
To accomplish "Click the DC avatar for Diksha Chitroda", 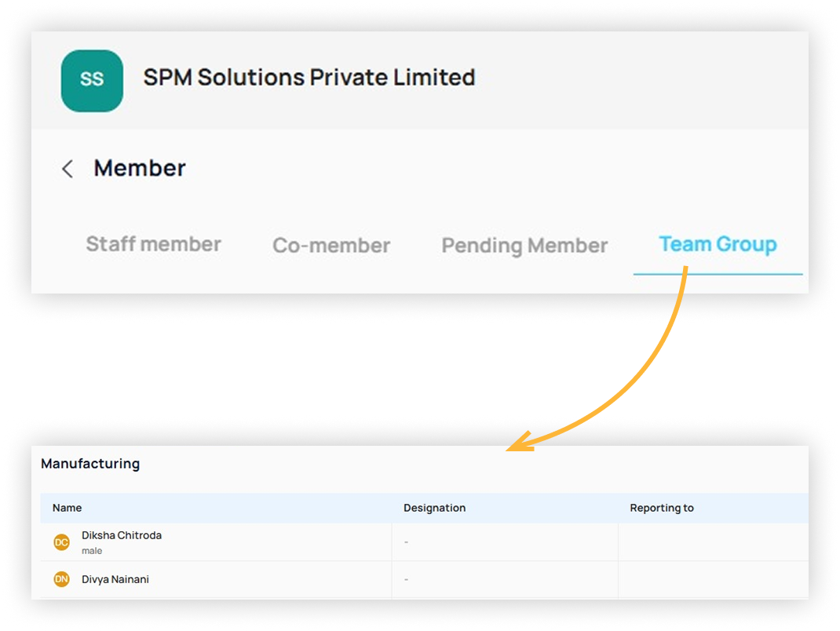I will pos(61,542).
